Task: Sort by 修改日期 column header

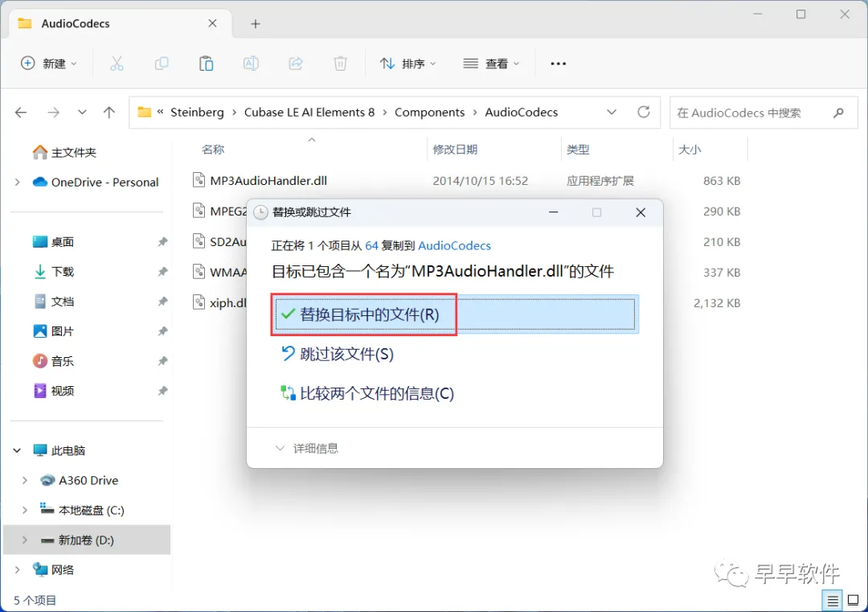Action: coord(455,150)
